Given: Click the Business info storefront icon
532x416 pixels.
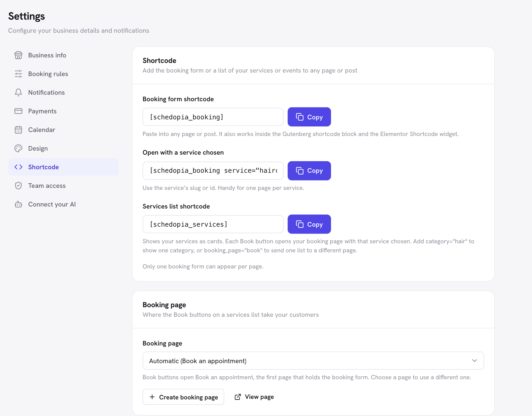Looking at the screenshot, I should click(x=18, y=55).
